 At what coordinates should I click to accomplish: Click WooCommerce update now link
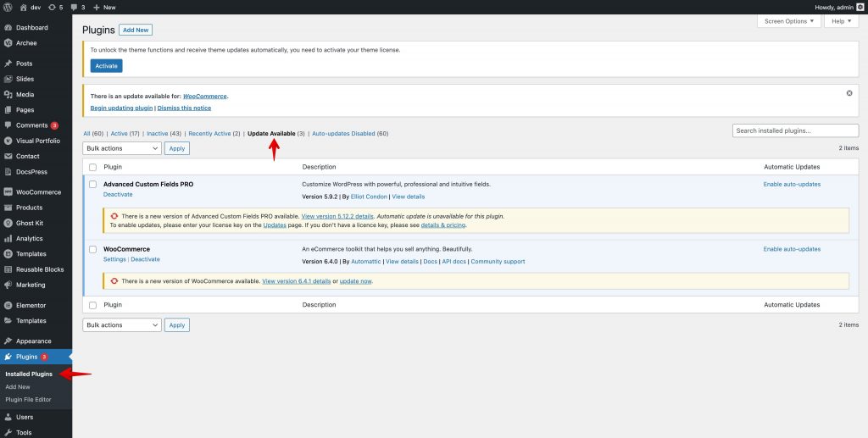click(x=355, y=281)
